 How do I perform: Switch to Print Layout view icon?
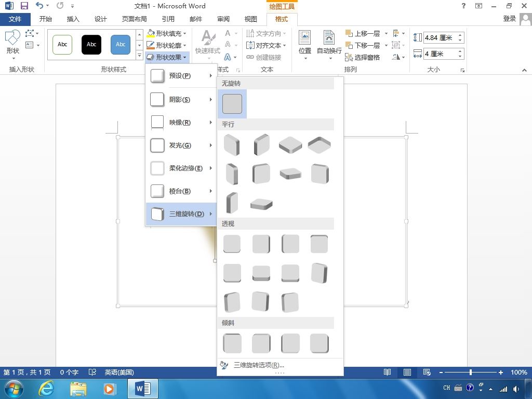point(407,372)
